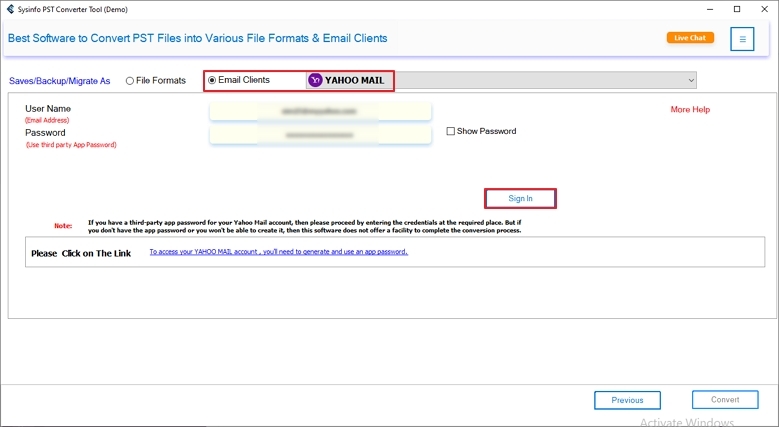Viewport: 779px width, 427px height.
Task: Open the hamburger menu icon
Action: (742, 39)
